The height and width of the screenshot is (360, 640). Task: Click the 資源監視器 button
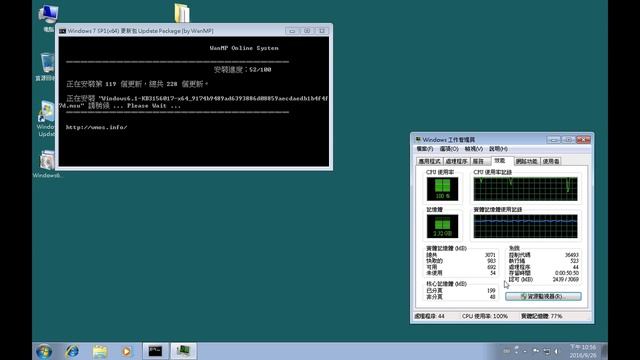[543, 296]
